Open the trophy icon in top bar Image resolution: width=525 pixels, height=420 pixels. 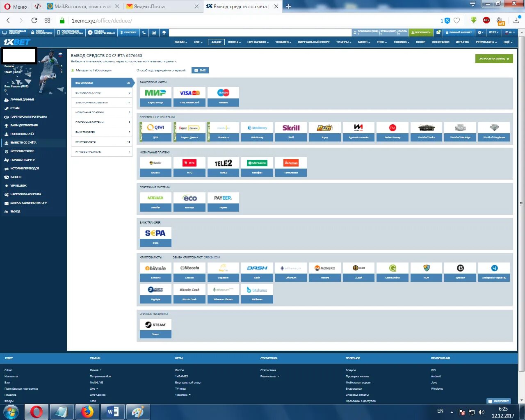pos(164,32)
